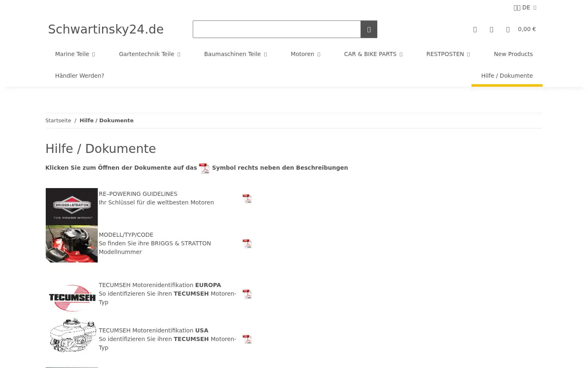
Task: Click the PDF symbol in the instruction line
Action: [204, 168]
